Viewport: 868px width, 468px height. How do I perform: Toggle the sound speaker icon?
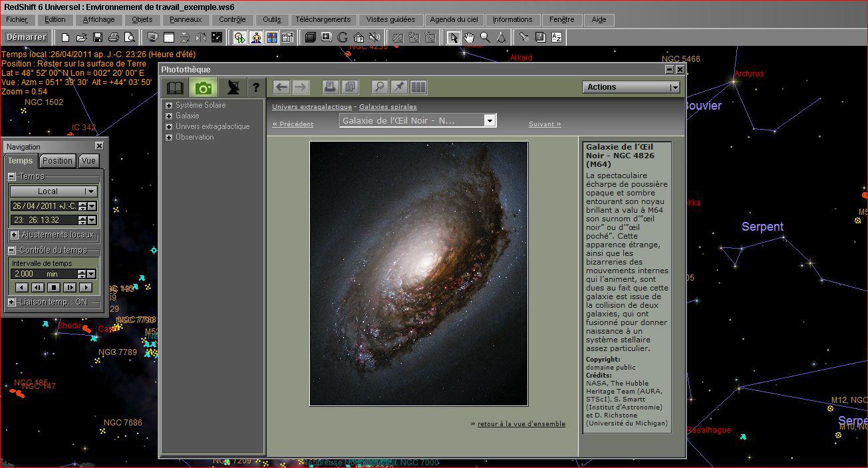click(374, 37)
